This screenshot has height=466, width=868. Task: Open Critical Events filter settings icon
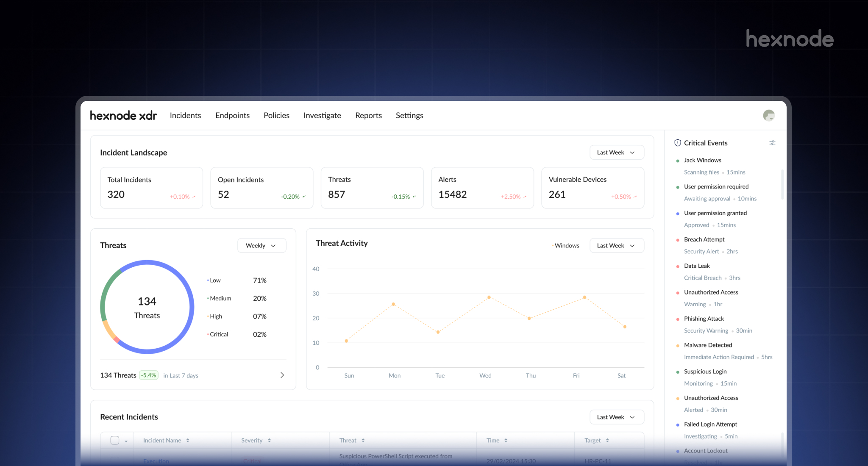[x=772, y=143]
